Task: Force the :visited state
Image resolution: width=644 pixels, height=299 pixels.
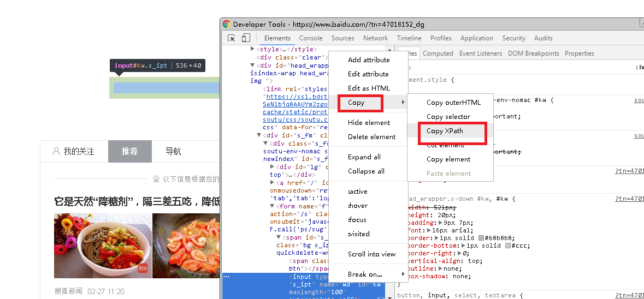Action: pyautogui.click(x=368, y=234)
